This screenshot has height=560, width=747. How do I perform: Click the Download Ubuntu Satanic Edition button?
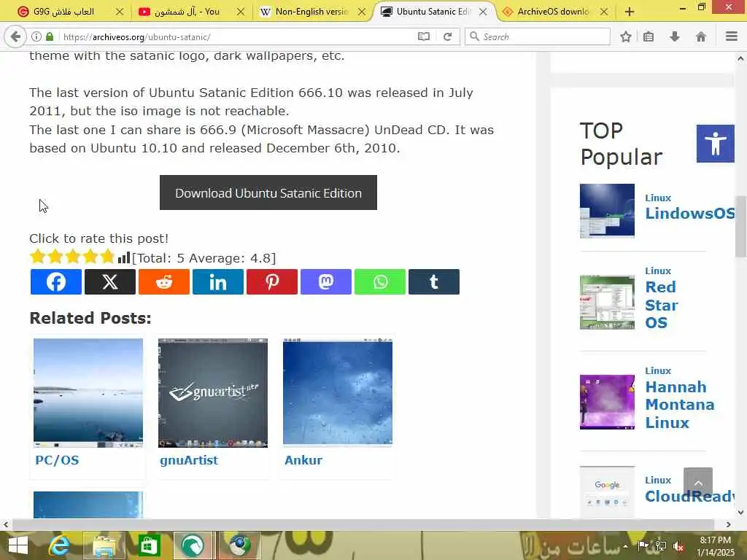[268, 192]
